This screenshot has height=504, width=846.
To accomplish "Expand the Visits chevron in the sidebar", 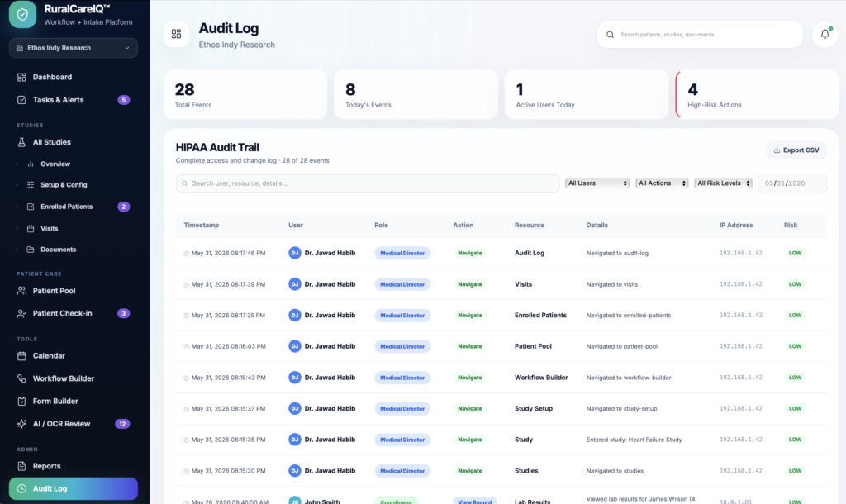I will (x=17, y=229).
